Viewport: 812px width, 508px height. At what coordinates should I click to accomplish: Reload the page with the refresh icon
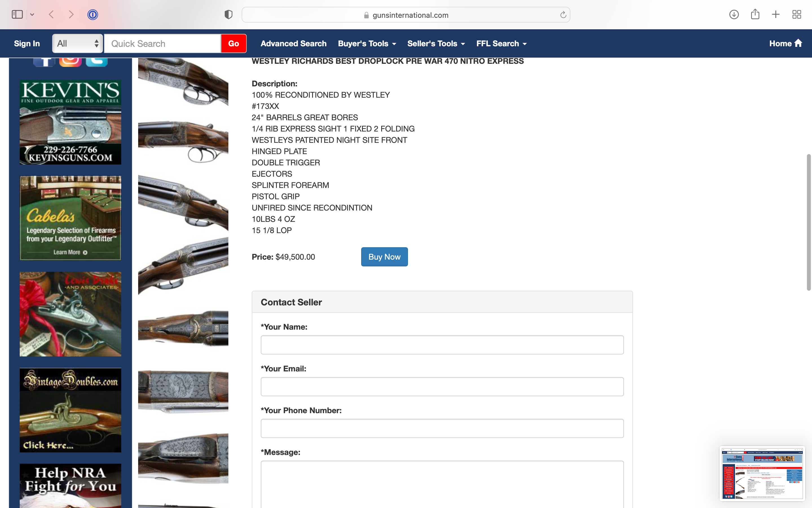tap(563, 15)
